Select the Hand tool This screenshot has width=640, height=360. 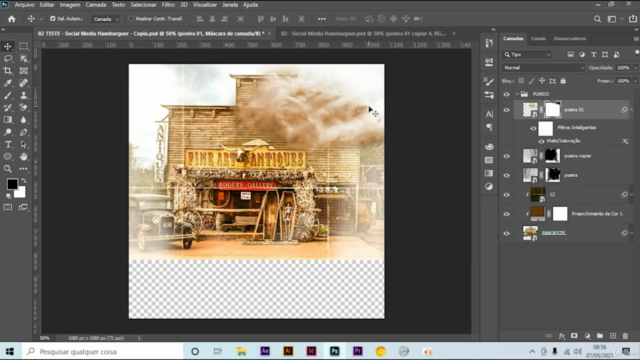click(24, 156)
